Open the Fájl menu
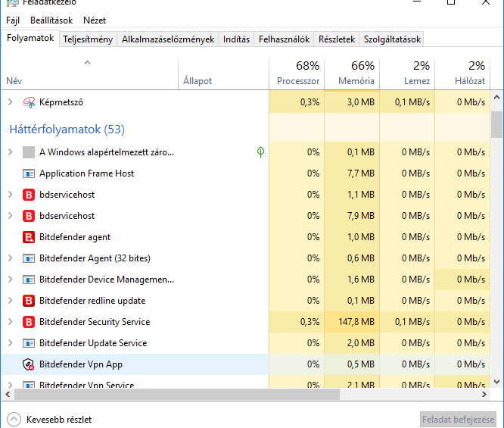The width and height of the screenshot is (504, 428). [13, 20]
